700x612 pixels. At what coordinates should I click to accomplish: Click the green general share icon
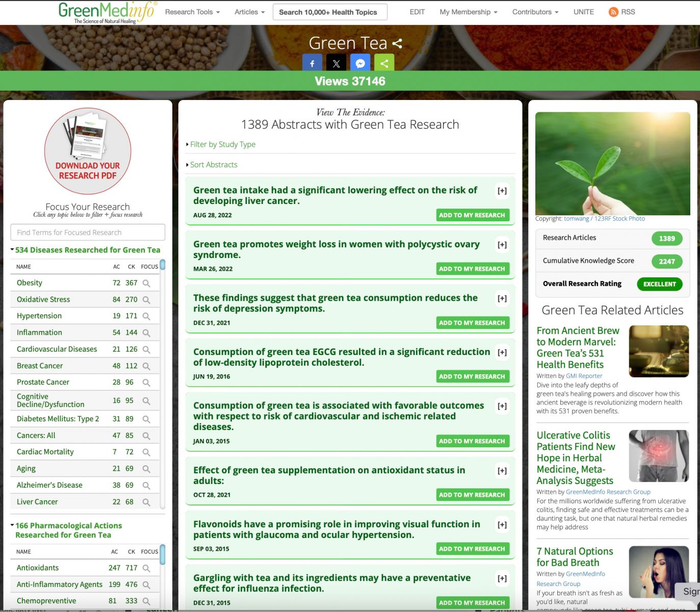click(384, 63)
